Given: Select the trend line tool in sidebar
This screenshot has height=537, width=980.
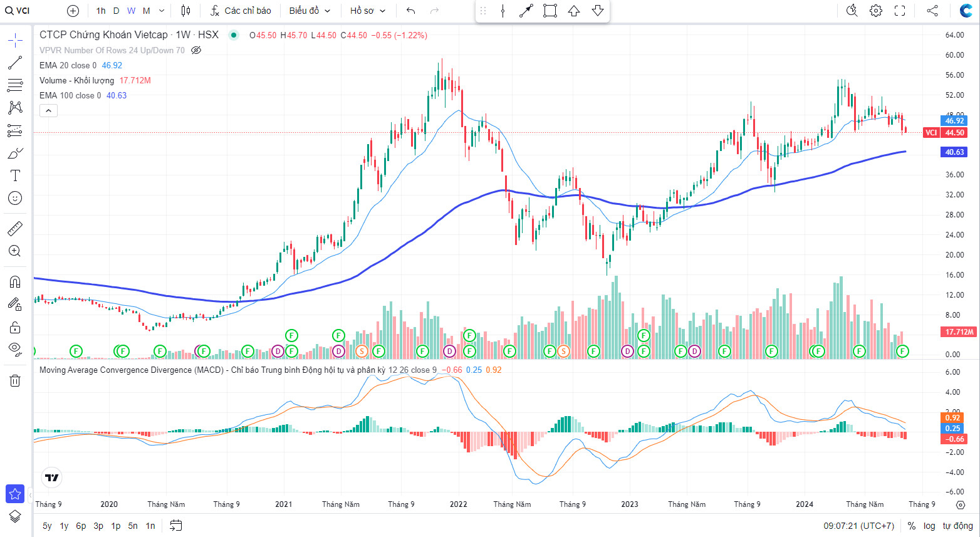Looking at the screenshot, I should [x=15, y=63].
